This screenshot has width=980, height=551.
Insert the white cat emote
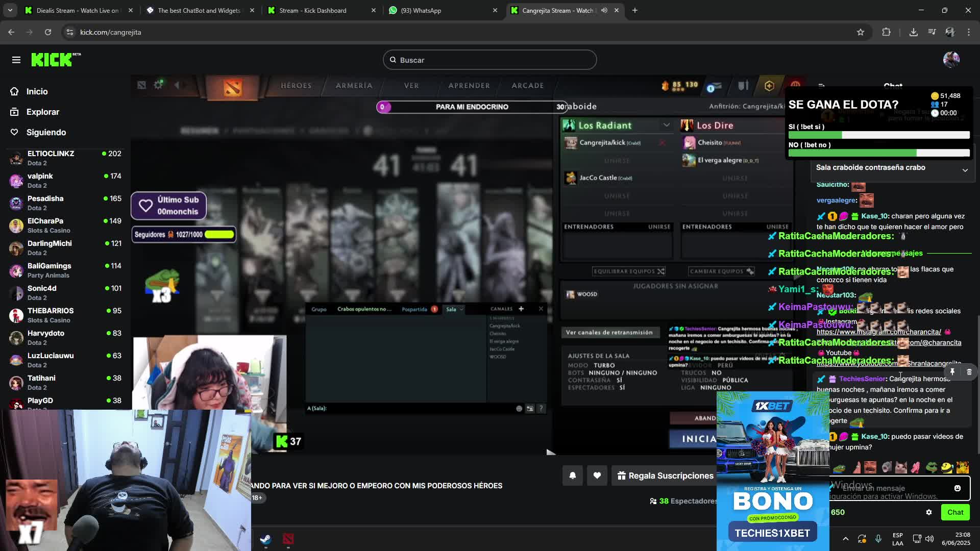pyautogui.click(x=901, y=467)
